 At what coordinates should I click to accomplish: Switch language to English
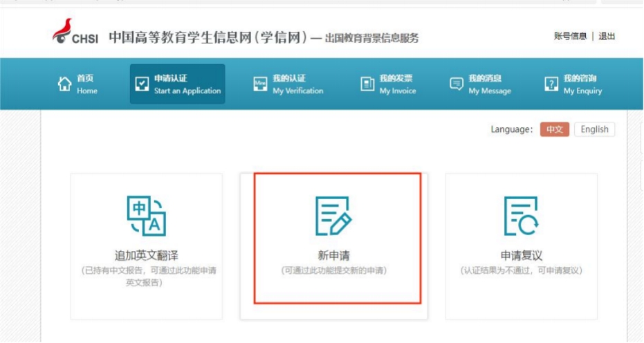point(594,129)
